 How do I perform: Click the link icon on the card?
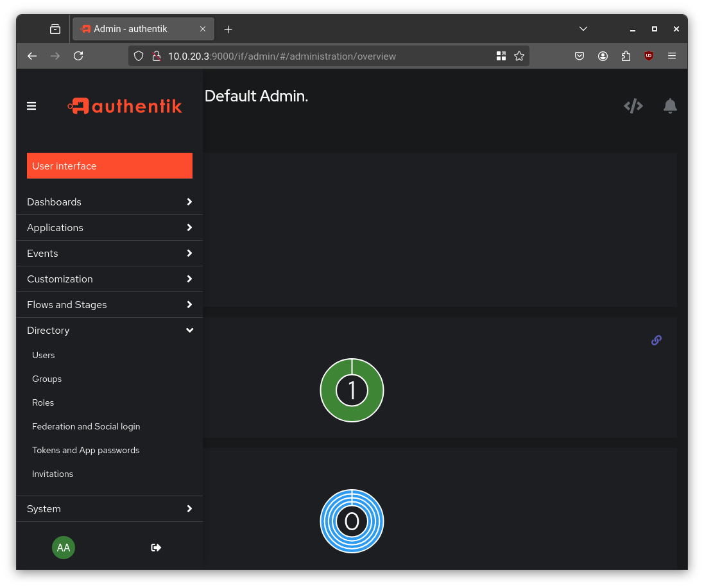pos(657,340)
